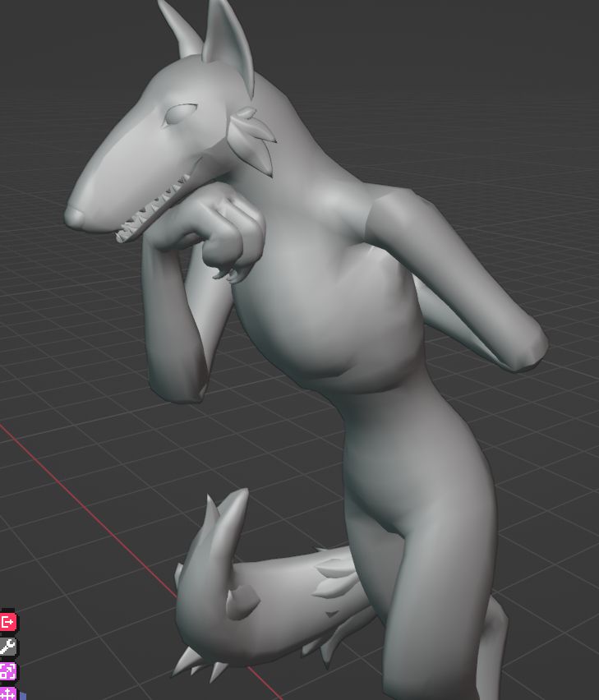Click the purple frame-scale icon
Screen dimensions: 599x700
pos(7,671)
